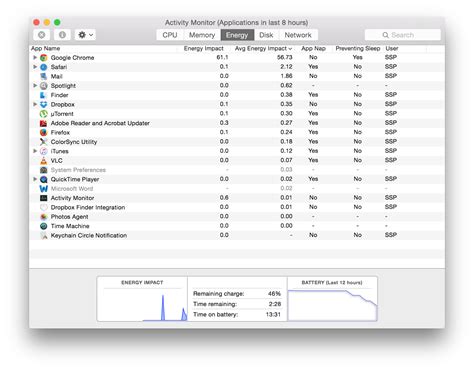The height and width of the screenshot is (370, 474).
Task: Select the ColorSync Utility row name
Action: click(x=74, y=142)
